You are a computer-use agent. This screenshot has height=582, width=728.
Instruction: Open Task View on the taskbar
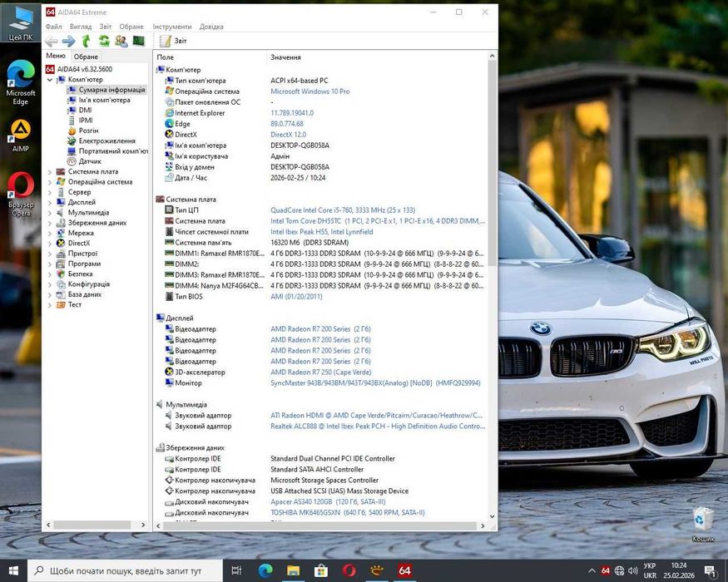pyautogui.click(x=235, y=570)
